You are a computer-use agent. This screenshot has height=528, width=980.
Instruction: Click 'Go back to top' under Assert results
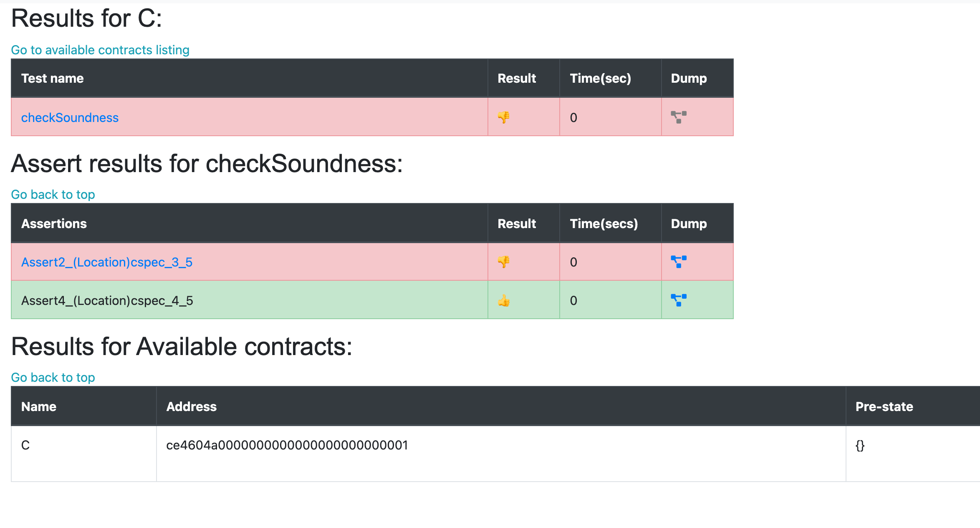point(53,195)
